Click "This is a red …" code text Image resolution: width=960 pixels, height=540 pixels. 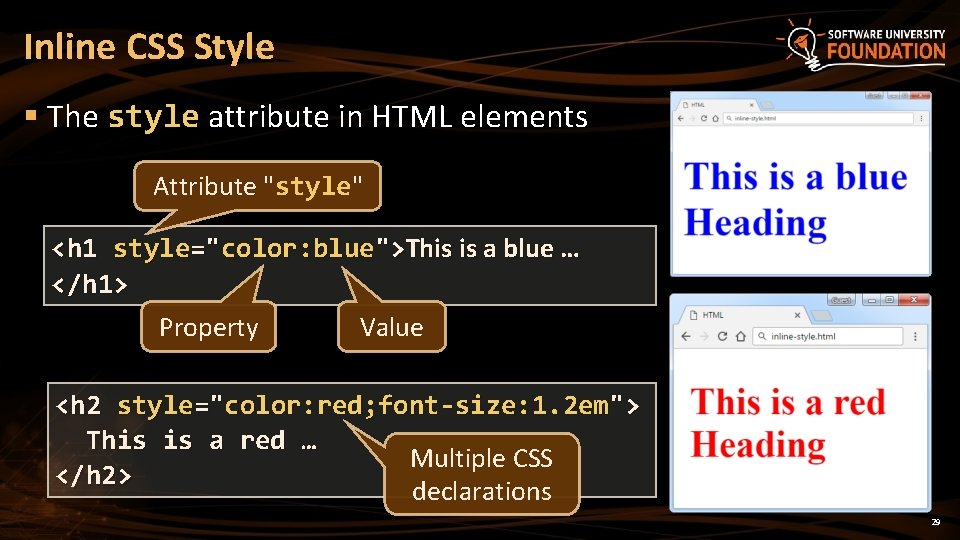tap(201, 440)
